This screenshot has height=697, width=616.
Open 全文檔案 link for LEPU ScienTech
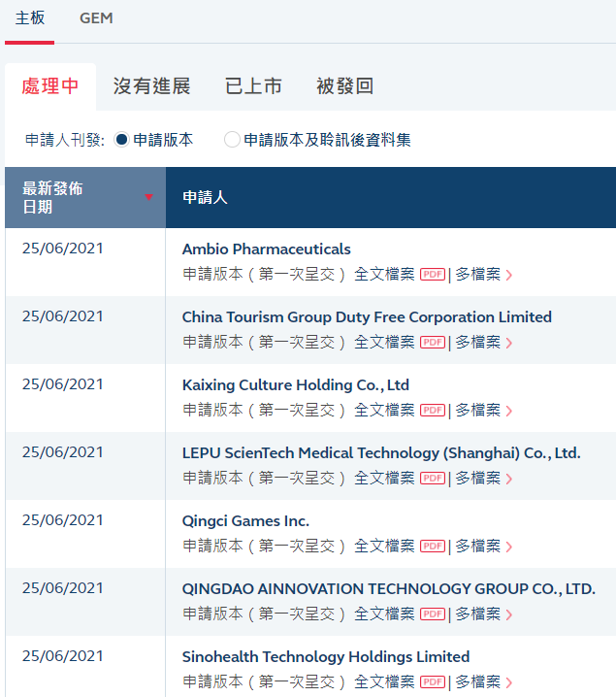[384, 479]
